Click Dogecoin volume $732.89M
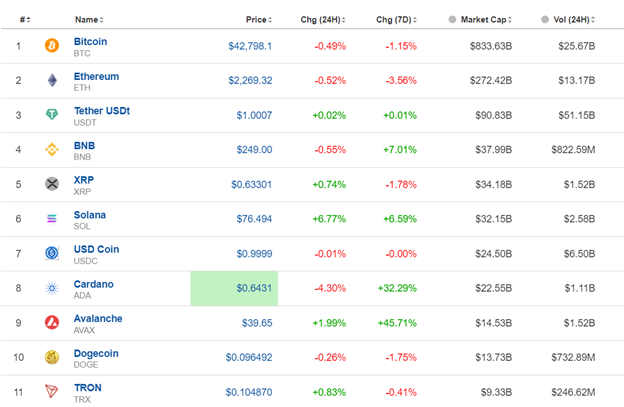Image resolution: width=624 pixels, height=407 pixels. pyautogui.click(x=573, y=357)
